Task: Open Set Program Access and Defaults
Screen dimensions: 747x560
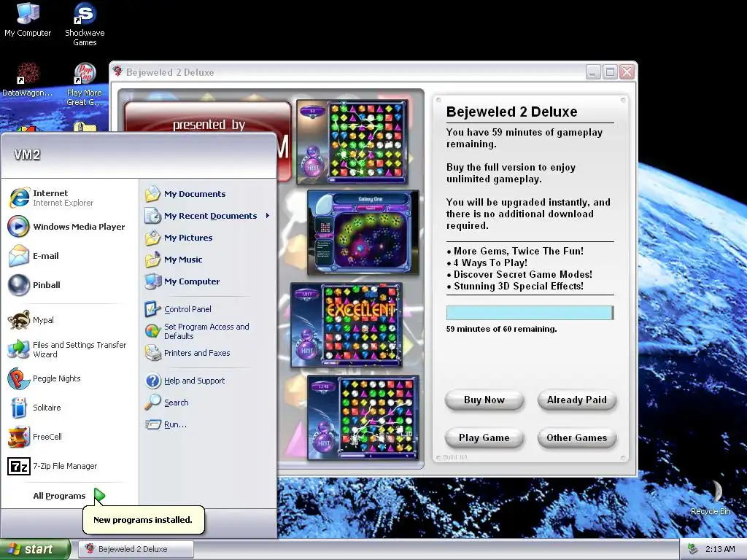Action: tap(197, 331)
